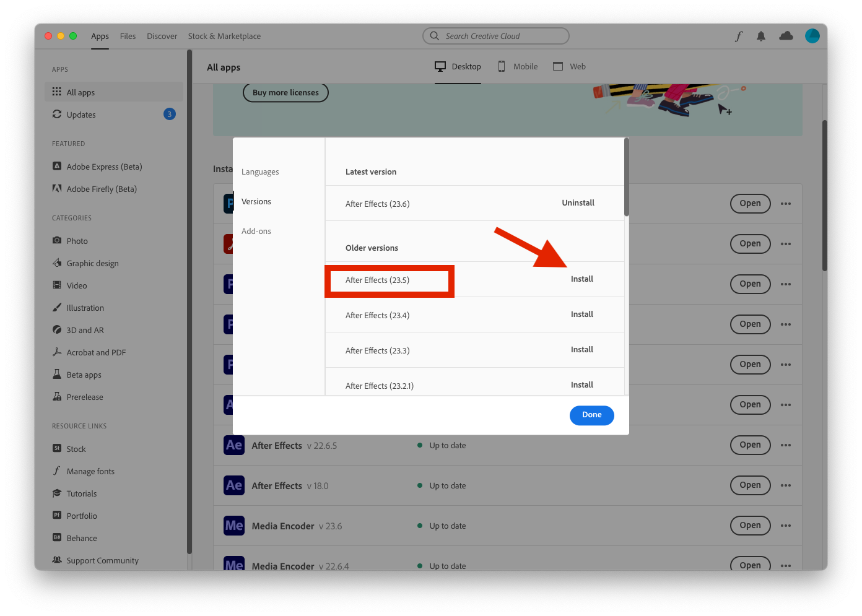Screen dimensions: 862x616
Task: Click the Search Creative Cloud field
Action: coord(496,36)
